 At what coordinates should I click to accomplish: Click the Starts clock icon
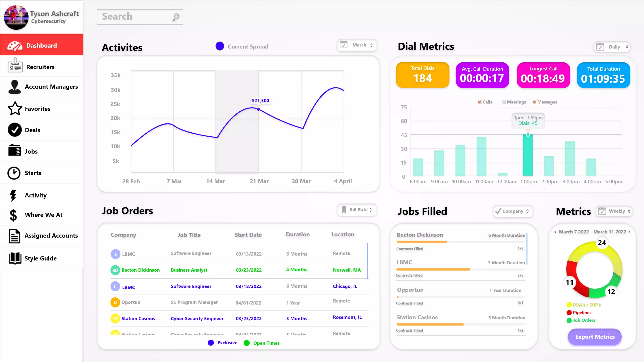click(14, 173)
